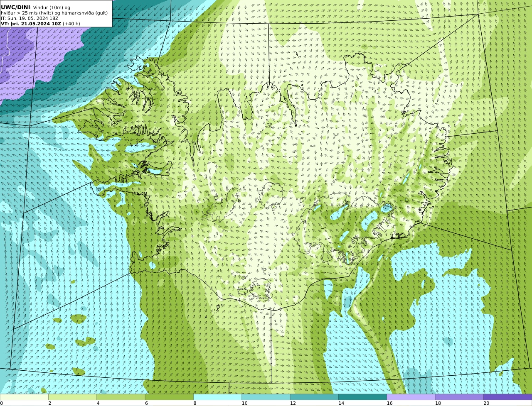Click the legend value label 14
This screenshot has height=406, width=532.
pyautogui.click(x=341, y=403)
